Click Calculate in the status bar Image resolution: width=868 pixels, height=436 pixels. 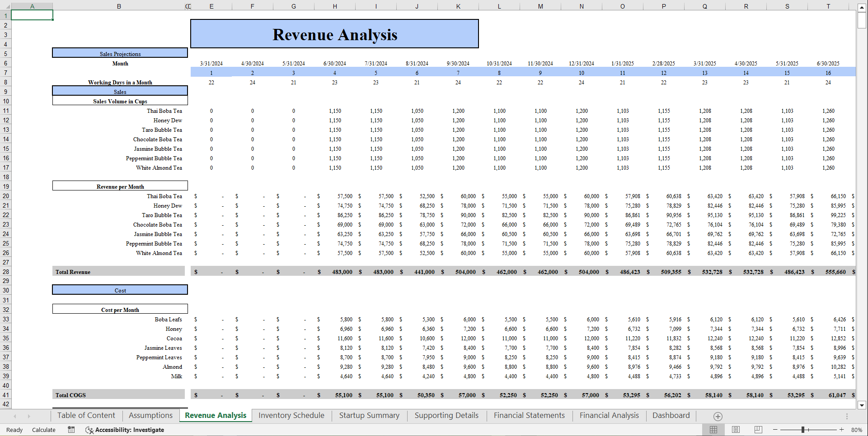43,430
